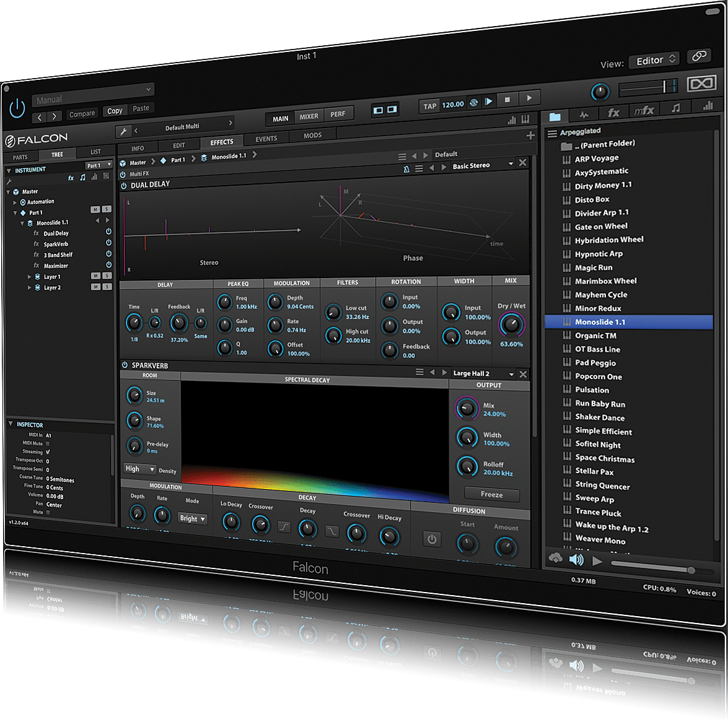Toggle DUAL DELAY module power button
728x722 pixels.
124,186
